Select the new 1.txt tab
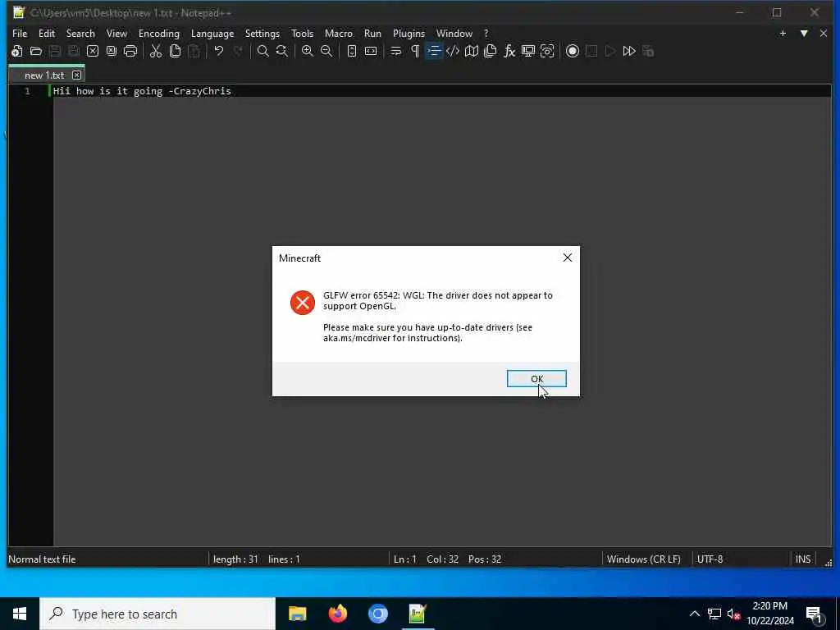 (x=44, y=75)
